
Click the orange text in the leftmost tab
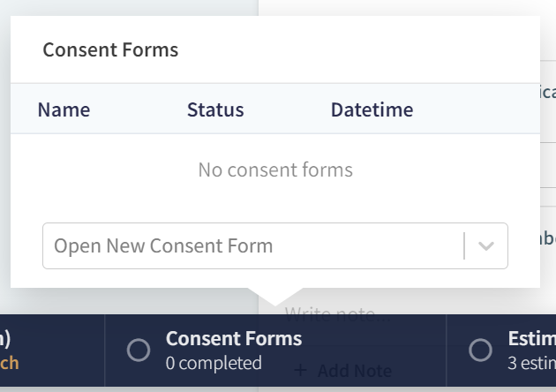point(10,363)
